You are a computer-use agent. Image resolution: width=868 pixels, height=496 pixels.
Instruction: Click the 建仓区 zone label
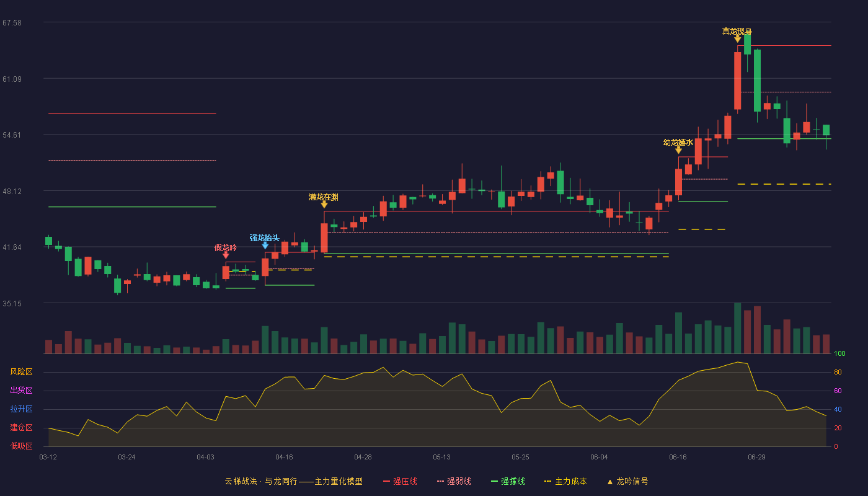tap(22, 428)
